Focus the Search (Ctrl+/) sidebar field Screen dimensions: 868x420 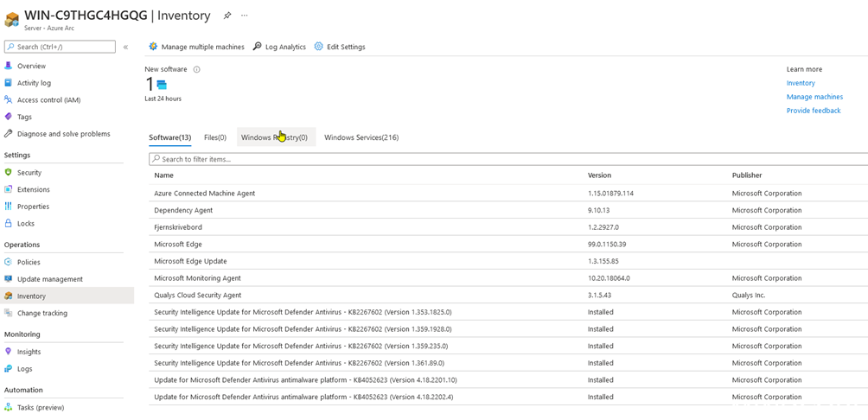point(60,47)
